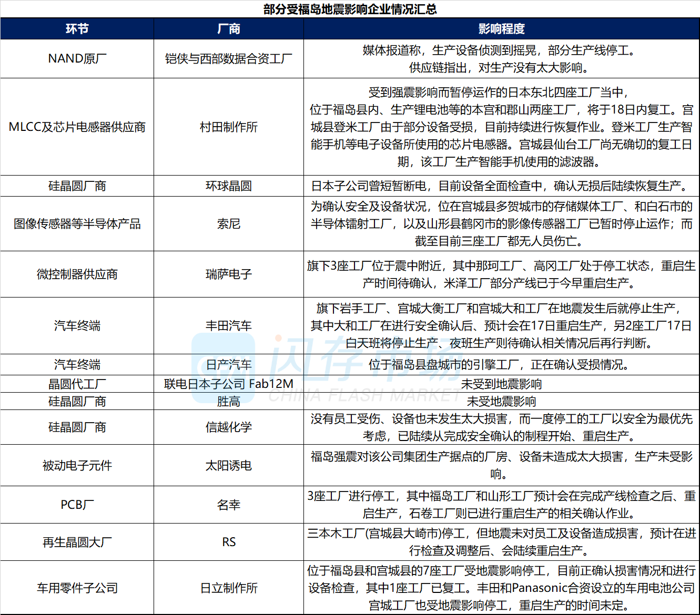Click the 日产汽车 cell
This screenshot has height=615, width=700.
pos(229,364)
